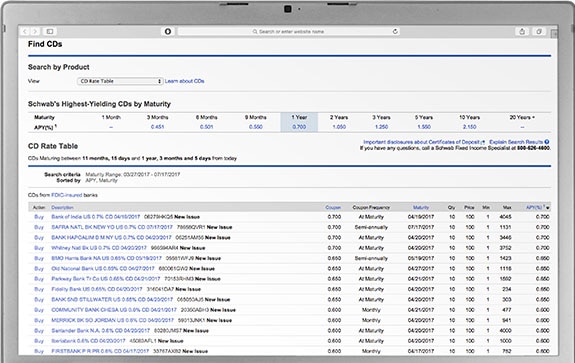Select the 3 Years APY 1.250
The height and width of the screenshot is (363, 575).
click(x=381, y=127)
